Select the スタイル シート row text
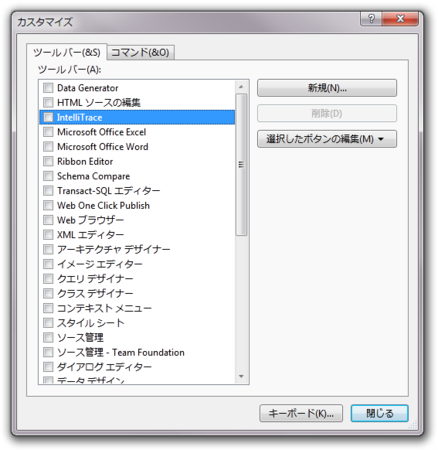This screenshot has width=438, height=450. point(91,323)
